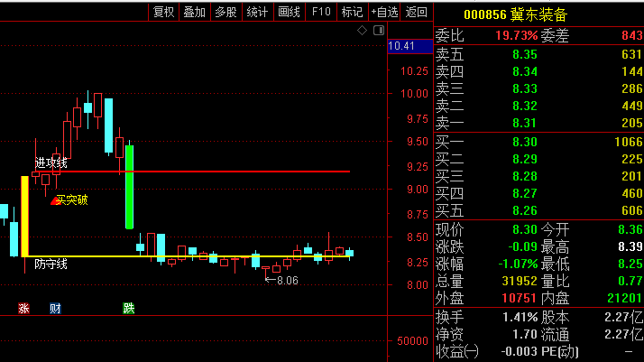
Task: Select the red 进攻线 label
Action: tap(51, 163)
